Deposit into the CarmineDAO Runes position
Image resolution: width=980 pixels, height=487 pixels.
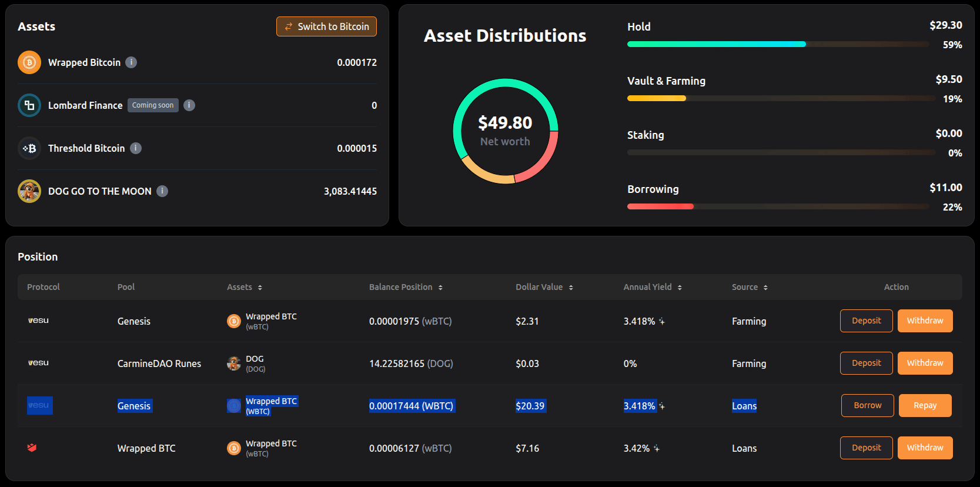tap(867, 363)
